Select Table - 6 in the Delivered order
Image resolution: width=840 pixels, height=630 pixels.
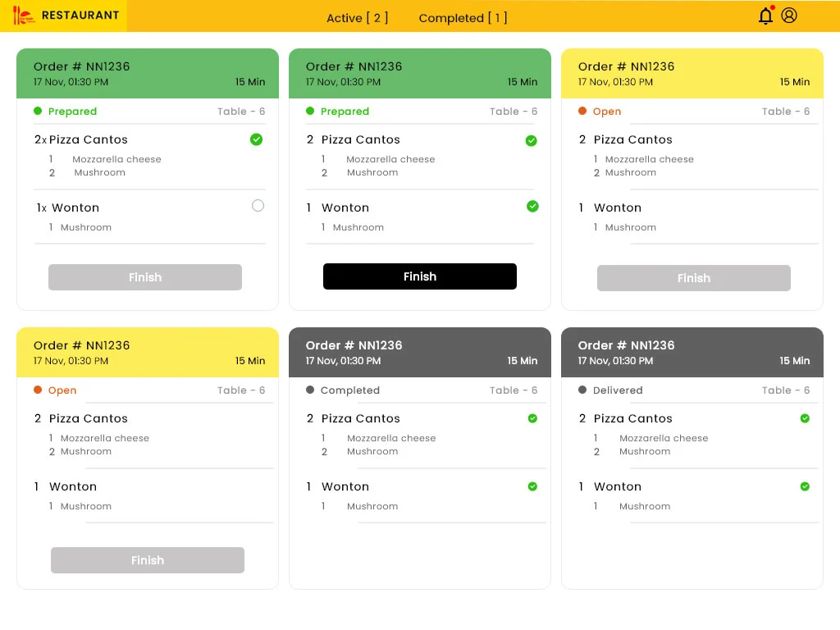(x=785, y=390)
